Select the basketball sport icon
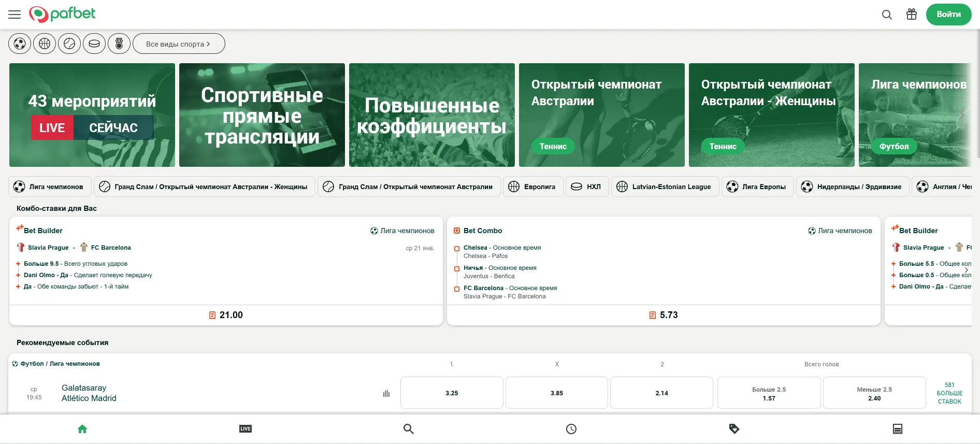 click(x=45, y=44)
